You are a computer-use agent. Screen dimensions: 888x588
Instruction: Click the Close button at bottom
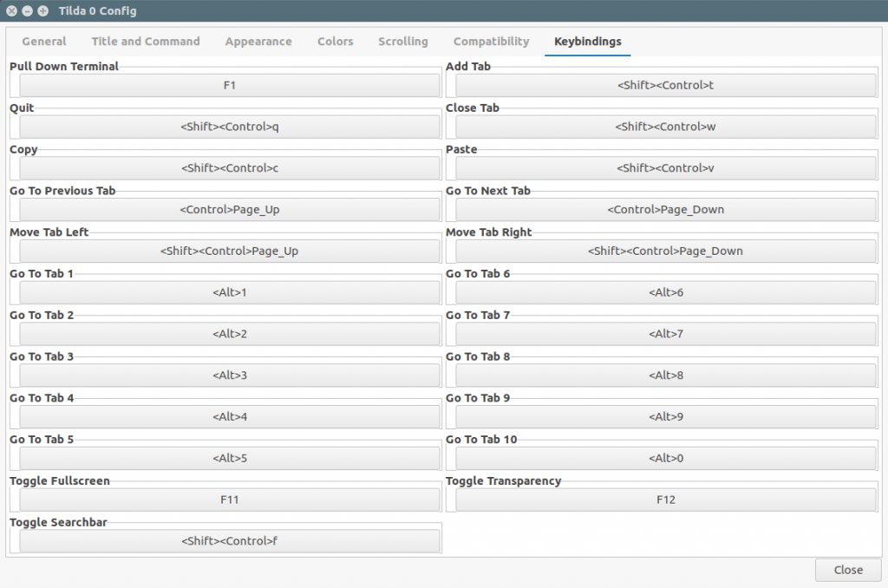pyautogui.click(x=847, y=570)
